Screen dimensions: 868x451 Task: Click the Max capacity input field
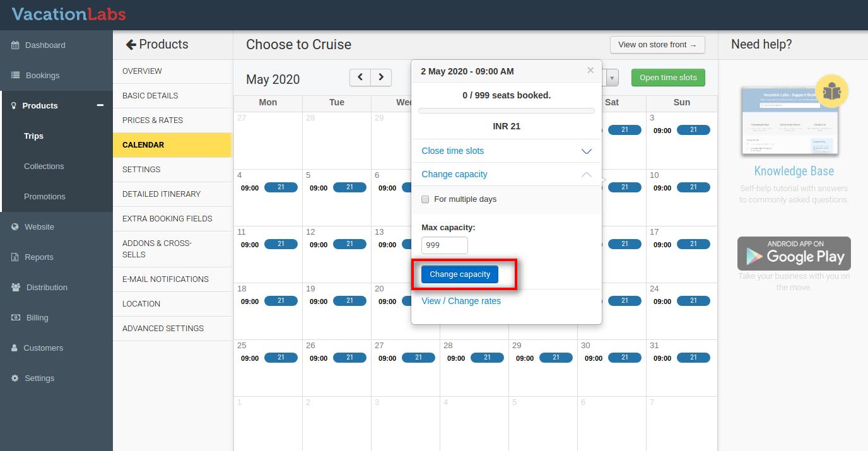point(445,245)
